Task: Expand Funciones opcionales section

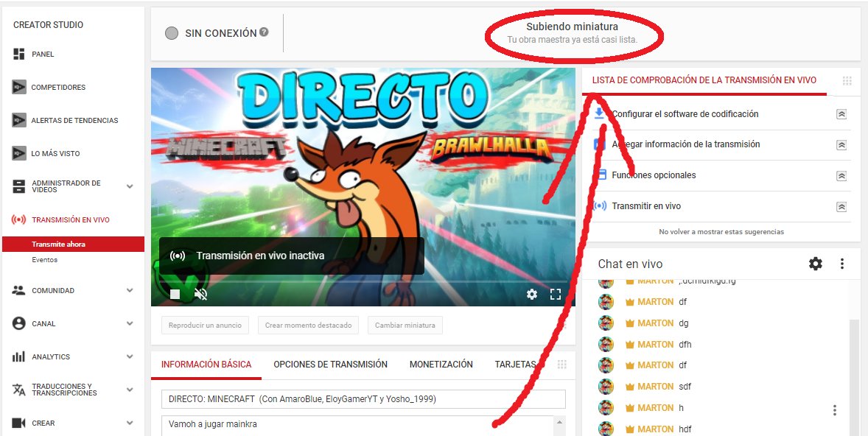Action: (x=841, y=176)
